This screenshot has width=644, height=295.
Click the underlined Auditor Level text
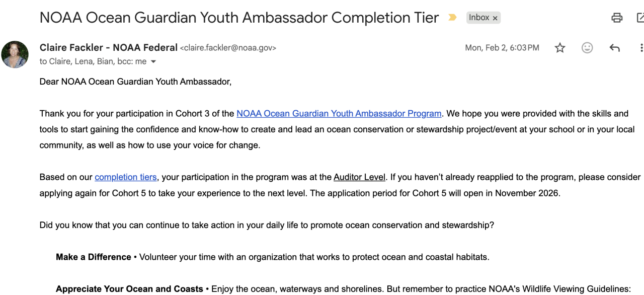[359, 177]
